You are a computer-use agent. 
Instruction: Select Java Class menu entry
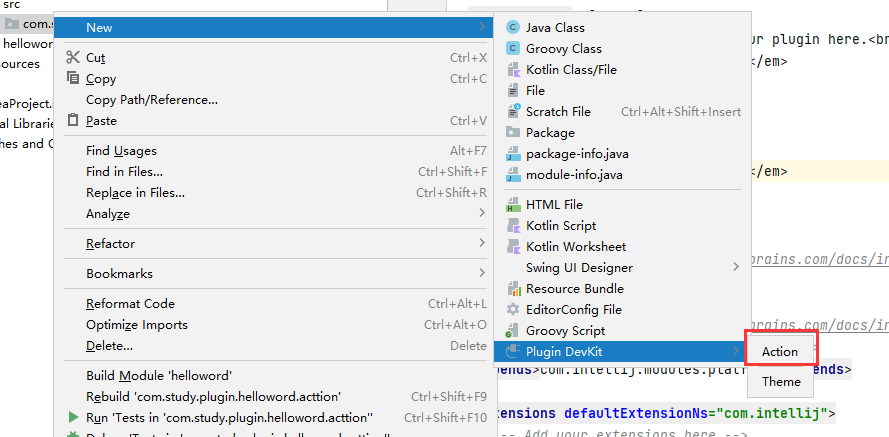click(623, 27)
